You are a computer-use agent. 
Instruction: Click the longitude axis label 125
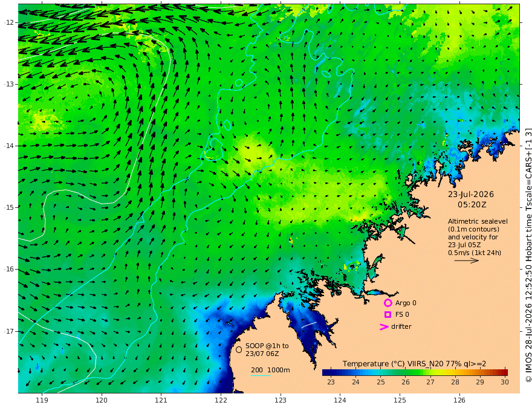pos(400,401)
